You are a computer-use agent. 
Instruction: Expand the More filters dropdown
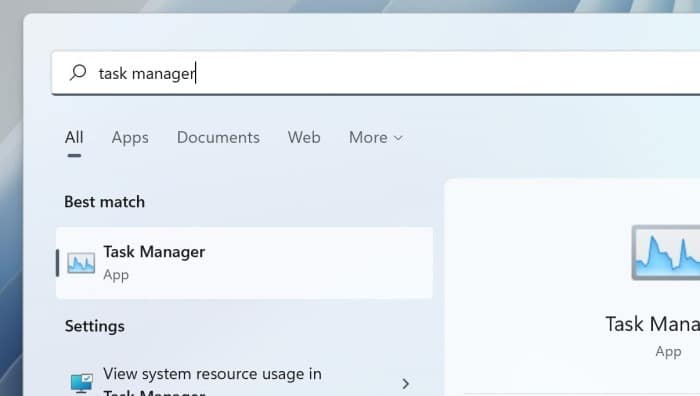376,138
